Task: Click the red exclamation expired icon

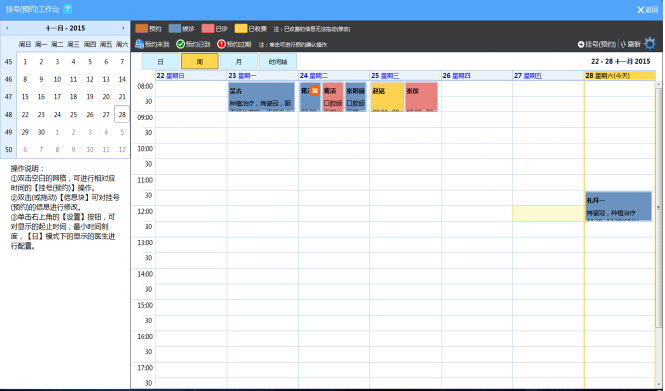Action: click(221, 44)
